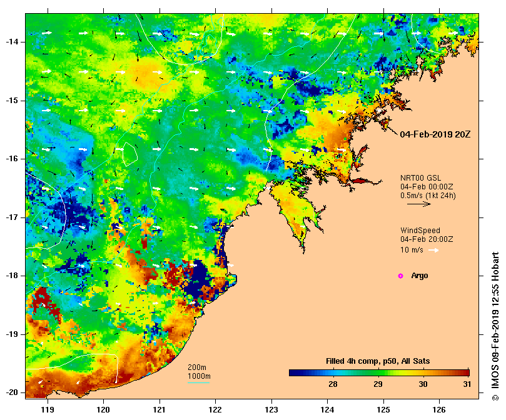506x420 pixels.
Task: Click the IMOS 09-Feb-2019 12:55 Hobart credit
Action: coord(495,326)
